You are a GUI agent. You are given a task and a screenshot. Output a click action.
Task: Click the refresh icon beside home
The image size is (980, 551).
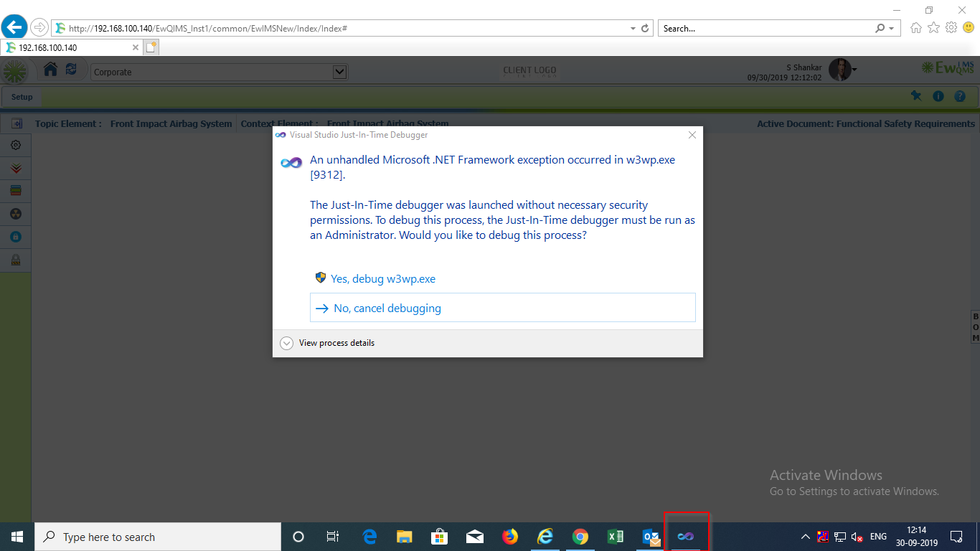(x=71, y=70)
